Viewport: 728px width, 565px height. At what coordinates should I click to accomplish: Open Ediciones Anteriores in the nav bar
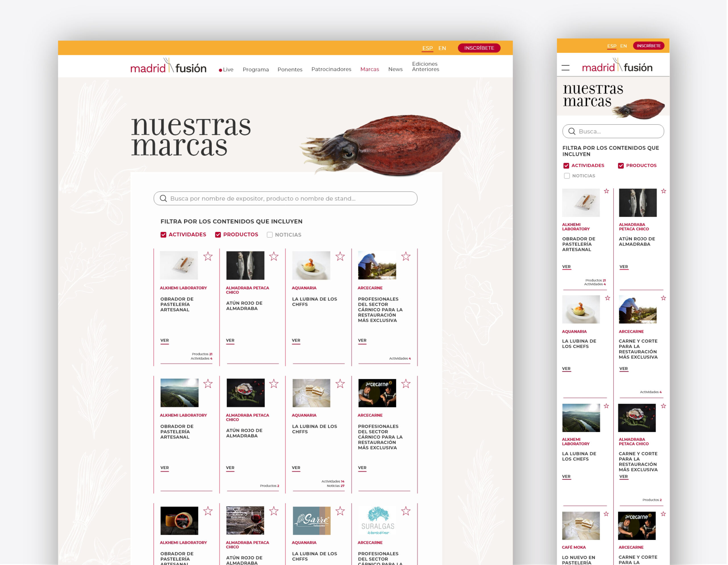click(425, 66)
